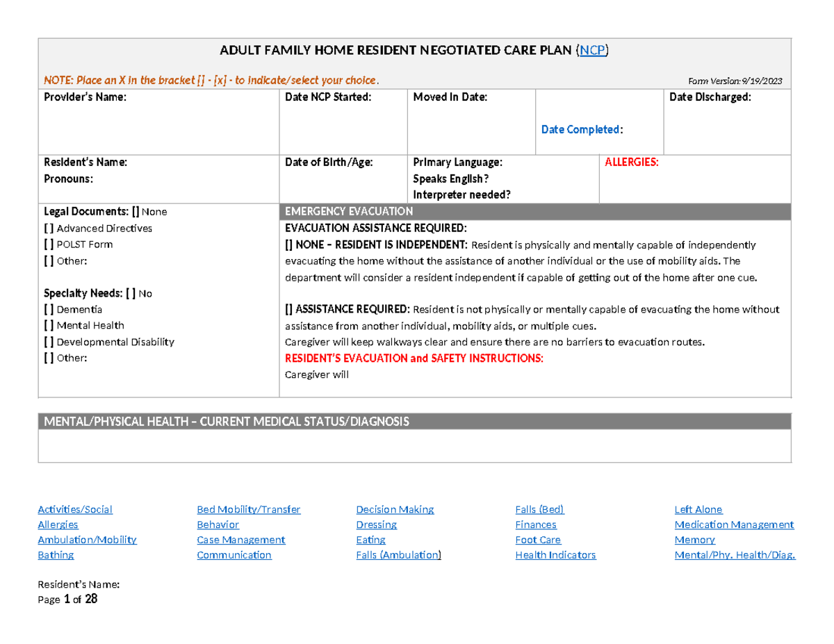Check the Developmental Disability bracket
Image resolution: width=834 pixels, height=644 pixels.
click(49, 342)
